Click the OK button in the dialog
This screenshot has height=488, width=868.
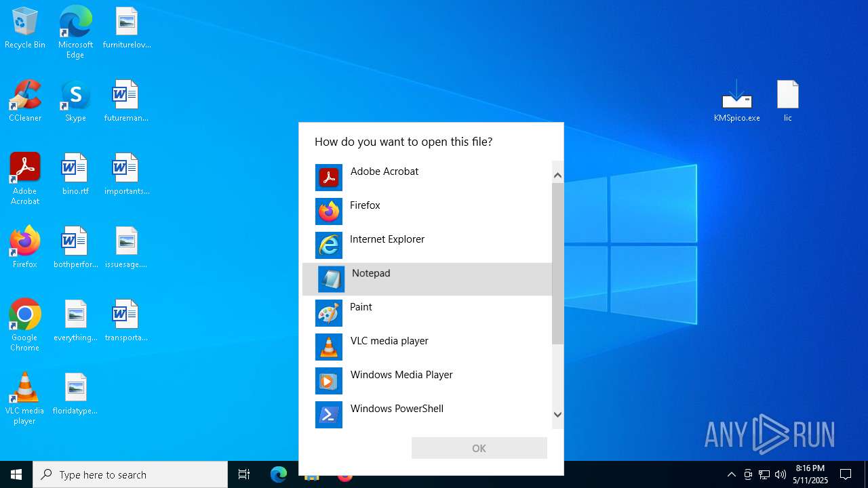click(479, 448)
